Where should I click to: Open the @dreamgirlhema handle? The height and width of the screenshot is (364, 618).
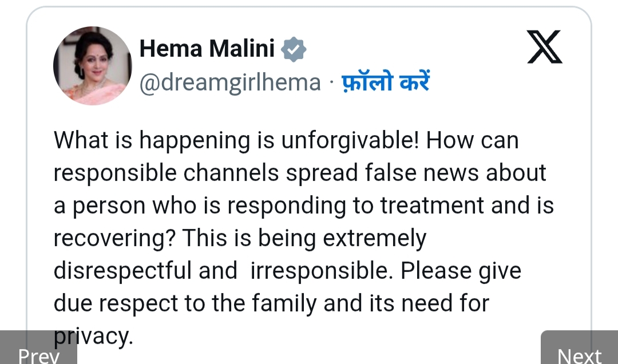tap(230, 82)
